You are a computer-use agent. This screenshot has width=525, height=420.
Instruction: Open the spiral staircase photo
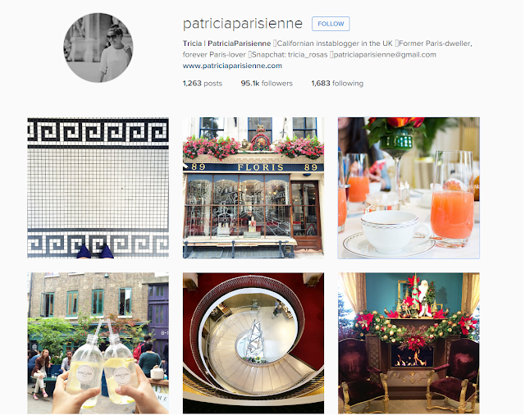tap(253, 343)
